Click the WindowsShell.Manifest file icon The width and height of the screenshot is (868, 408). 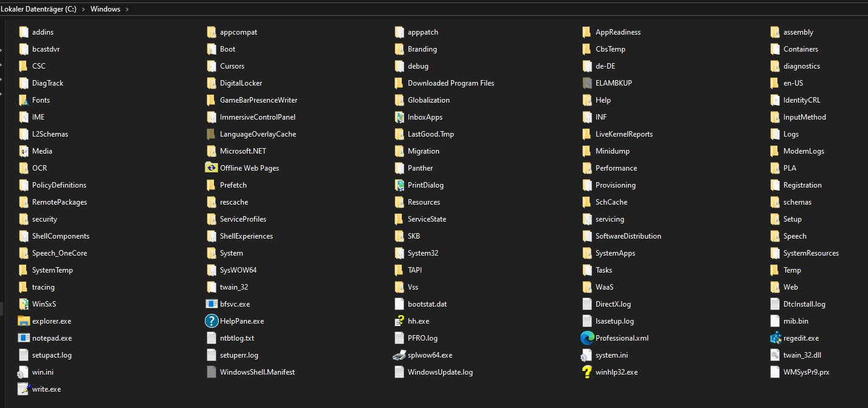212,372
